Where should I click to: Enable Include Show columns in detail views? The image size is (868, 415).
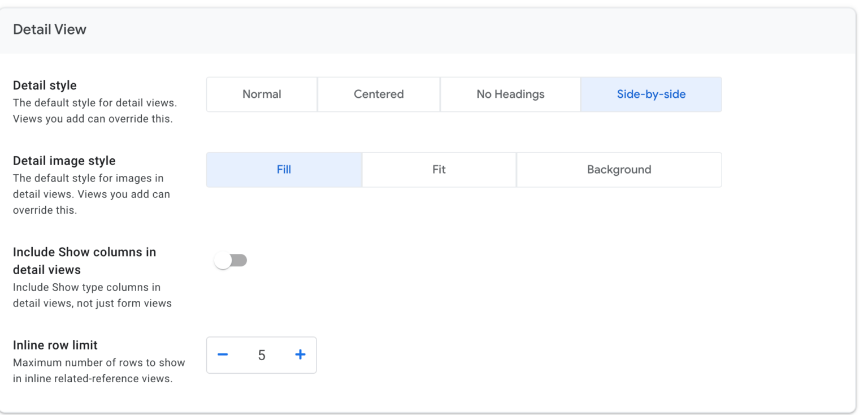pos(231,260)
